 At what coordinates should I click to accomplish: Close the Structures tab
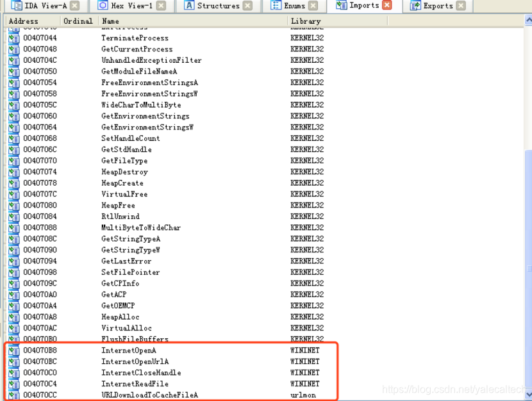pyautogui.click(x=248, y=6)
